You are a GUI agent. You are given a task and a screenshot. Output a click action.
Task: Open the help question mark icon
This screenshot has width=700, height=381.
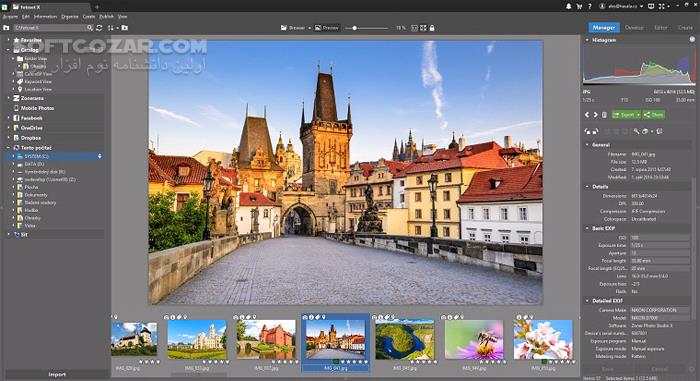pyautogui.click(x=590, y=6)
